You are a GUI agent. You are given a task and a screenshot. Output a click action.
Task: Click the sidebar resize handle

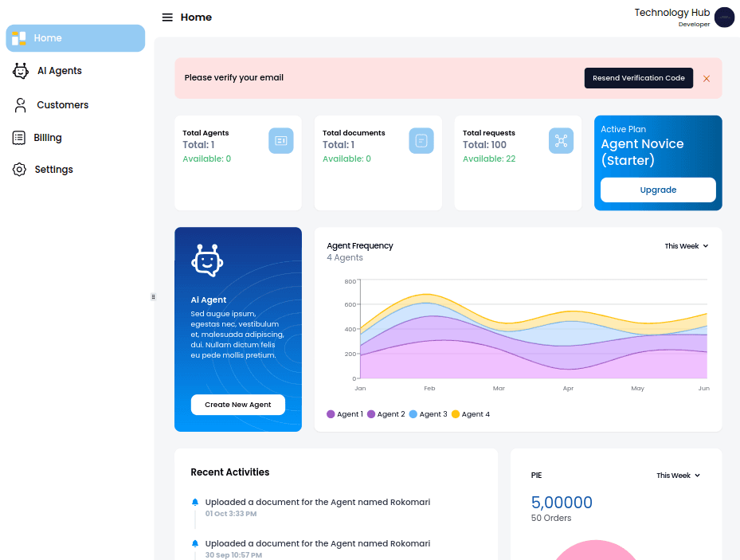pyautogui.click(x=153, y=297)
